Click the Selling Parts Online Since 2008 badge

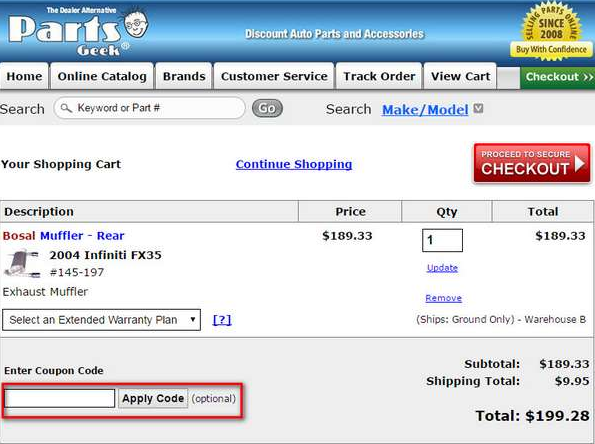552,31
